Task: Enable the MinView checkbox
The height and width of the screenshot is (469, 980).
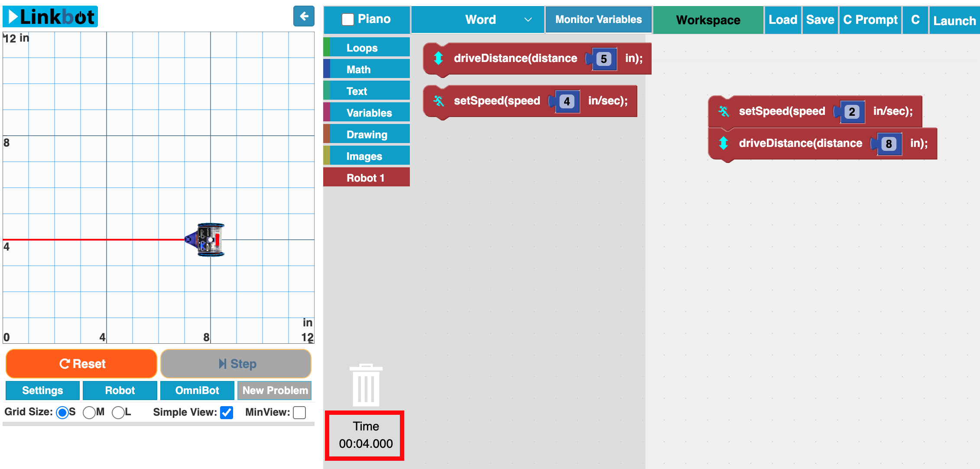Action: tap(299, 412)
